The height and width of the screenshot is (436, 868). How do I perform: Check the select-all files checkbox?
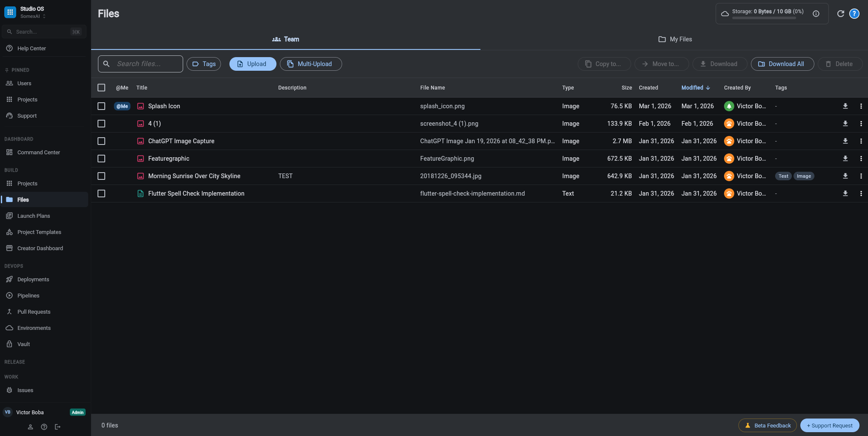(101, 87)
